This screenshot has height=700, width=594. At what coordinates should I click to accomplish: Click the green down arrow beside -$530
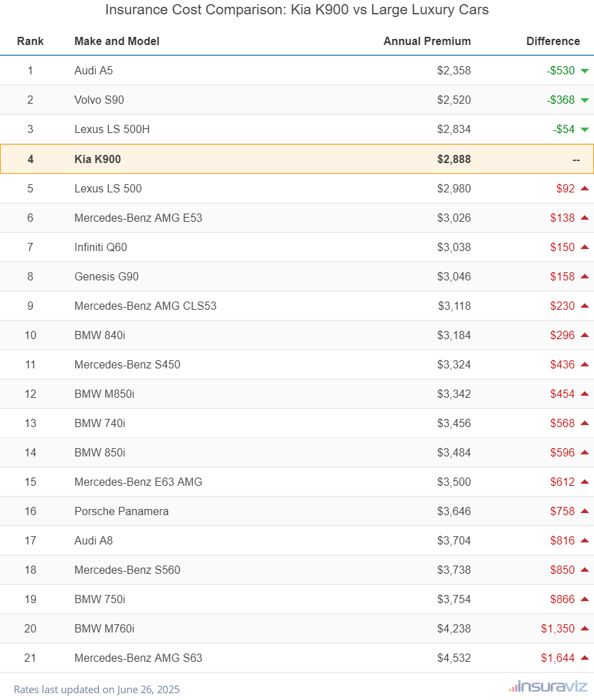coord(584,71)
